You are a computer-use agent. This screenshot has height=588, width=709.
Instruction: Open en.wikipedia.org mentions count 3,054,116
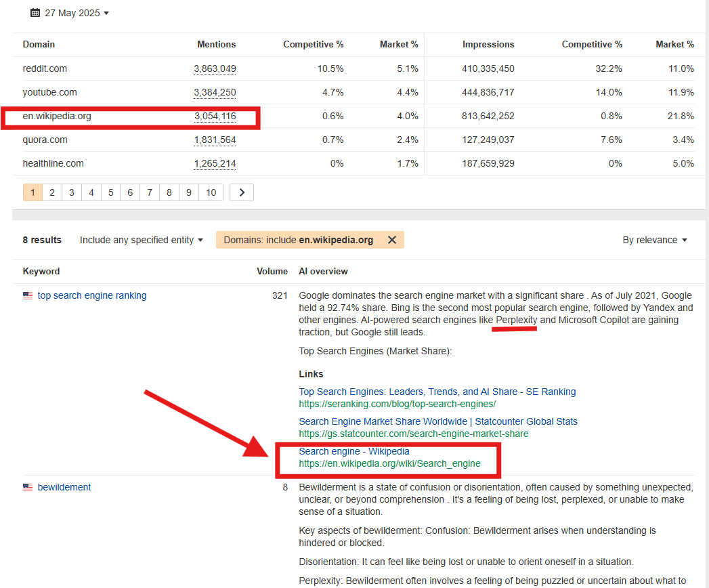coord(215,117)
